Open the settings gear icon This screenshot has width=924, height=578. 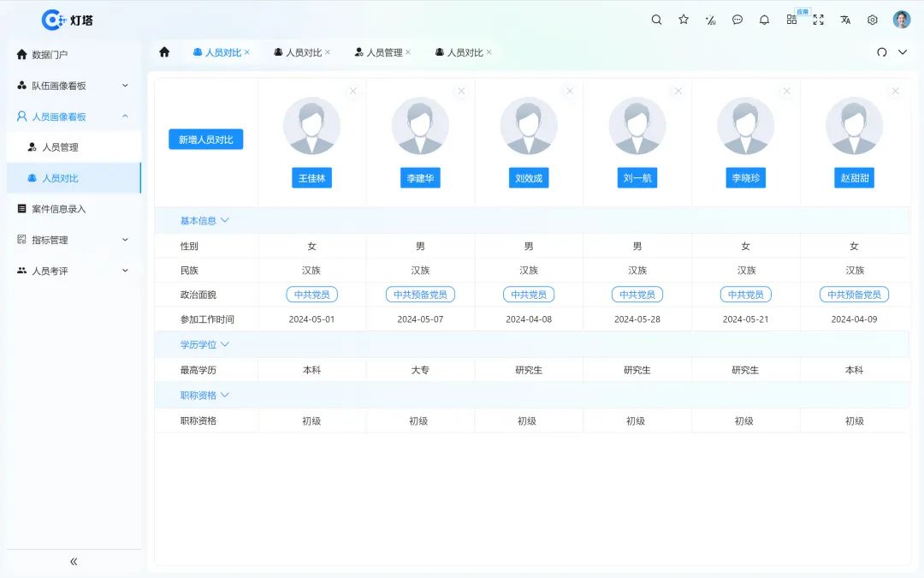[872, 19]
